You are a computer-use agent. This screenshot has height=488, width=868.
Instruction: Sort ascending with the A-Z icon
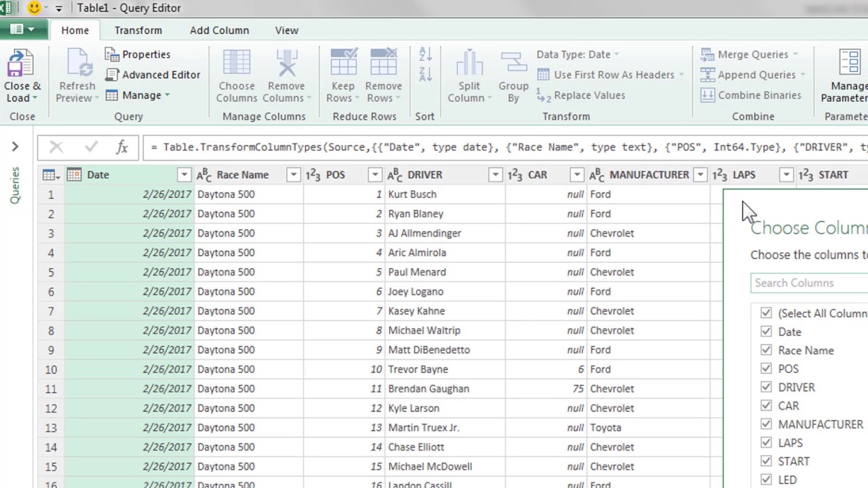[425, 55]
